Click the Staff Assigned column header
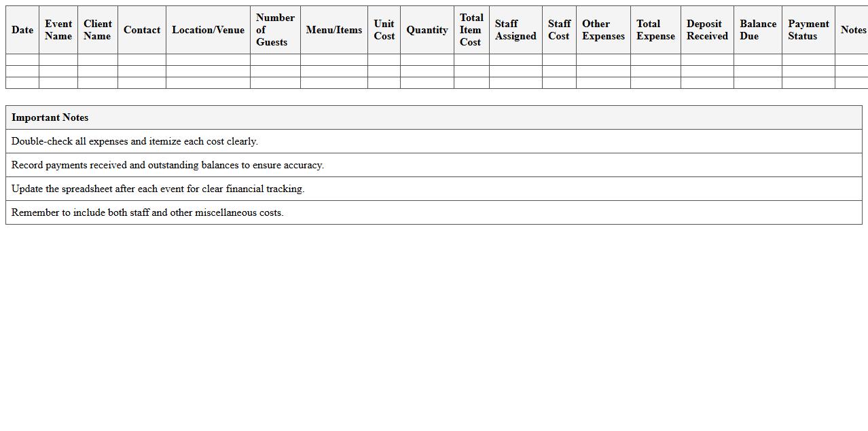Image resolution: width=868 pixels, height=431 pixels. (515, 30)
